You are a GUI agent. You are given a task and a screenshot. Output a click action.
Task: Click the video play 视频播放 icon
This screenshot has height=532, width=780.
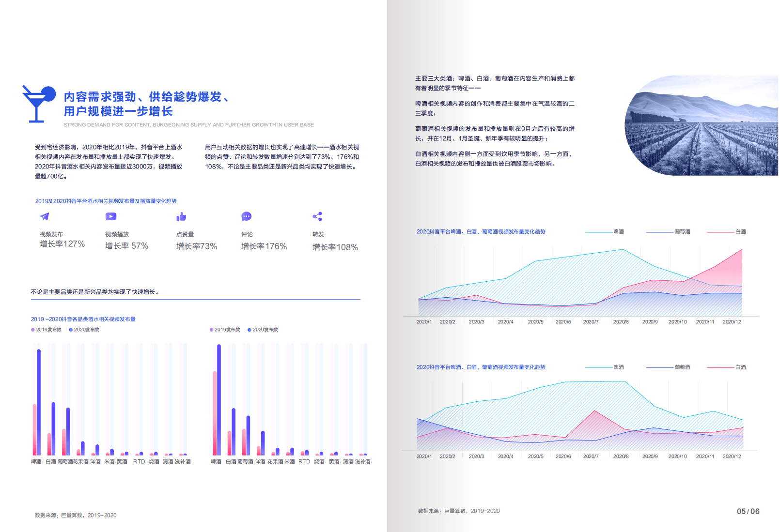[x=110, y=217]
